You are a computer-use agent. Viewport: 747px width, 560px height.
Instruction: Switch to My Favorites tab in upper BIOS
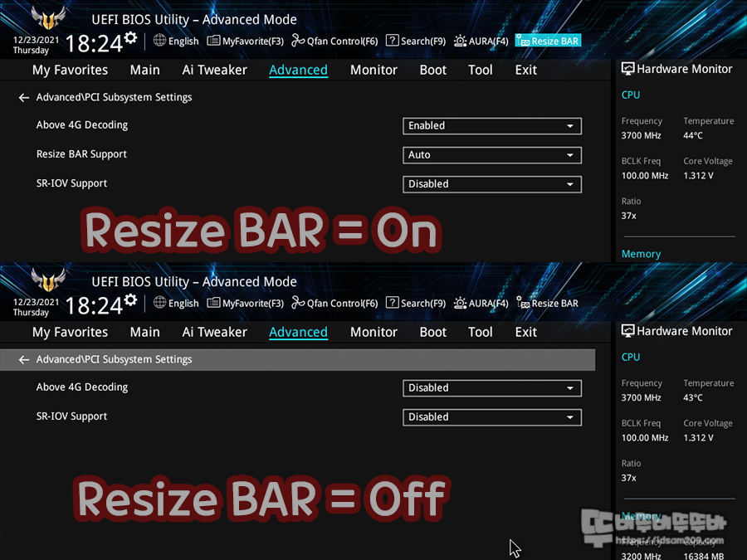70,70
